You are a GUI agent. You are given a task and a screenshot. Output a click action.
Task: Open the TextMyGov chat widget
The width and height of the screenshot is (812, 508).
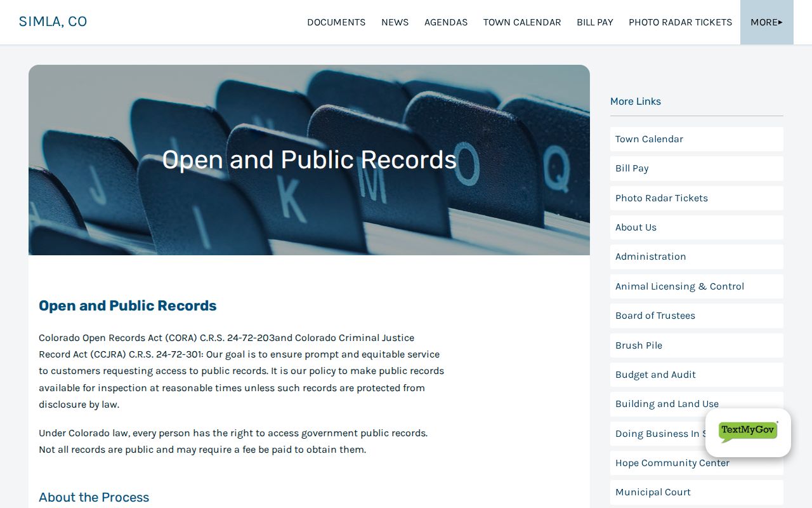coord(748,432)
